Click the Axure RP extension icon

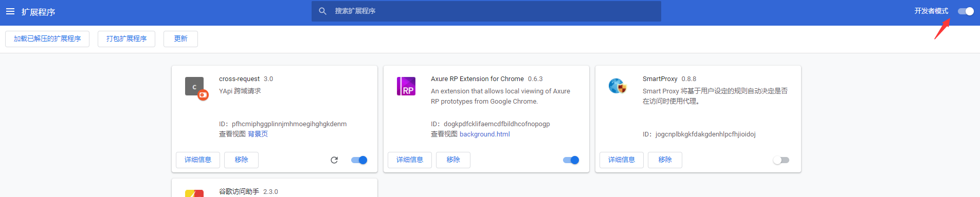click(x=406, y=86)
